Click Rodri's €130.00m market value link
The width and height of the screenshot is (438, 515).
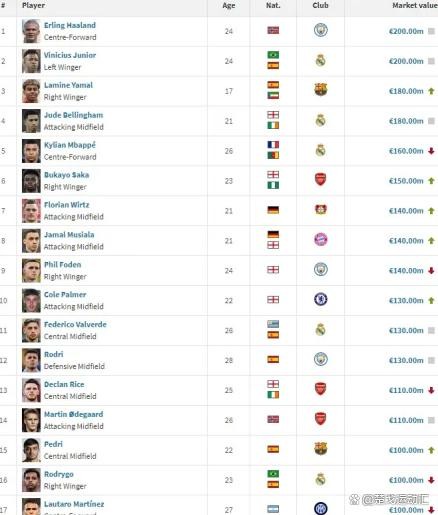(406, 360)
